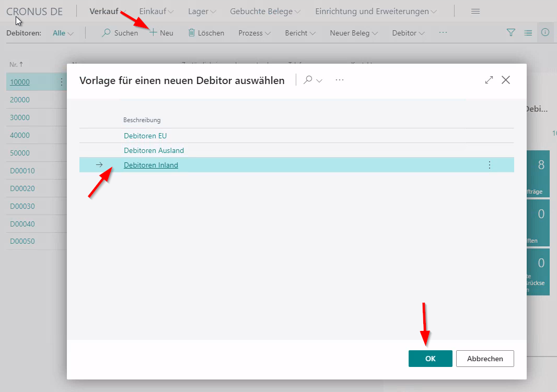Close the template selection dialog
Image resolution: width=557 pixels, height=392 pixels.
pyautogui.click(x=505, y=80)
